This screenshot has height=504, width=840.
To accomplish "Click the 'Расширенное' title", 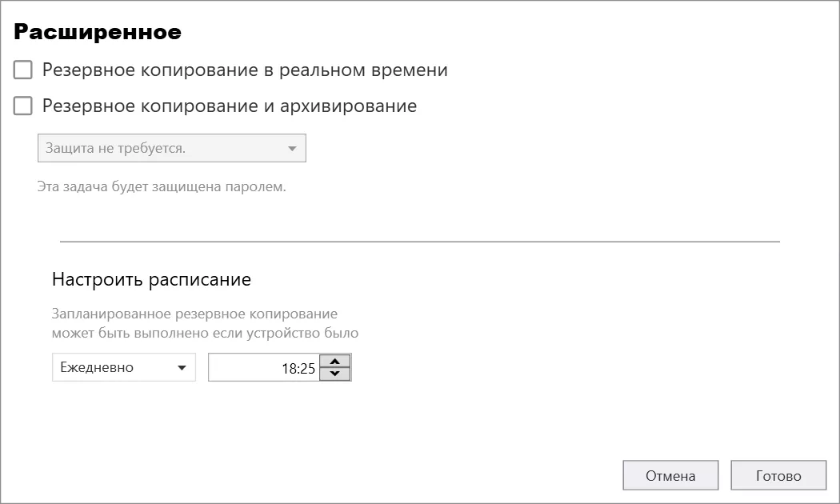I will click(x=98, y=32).
